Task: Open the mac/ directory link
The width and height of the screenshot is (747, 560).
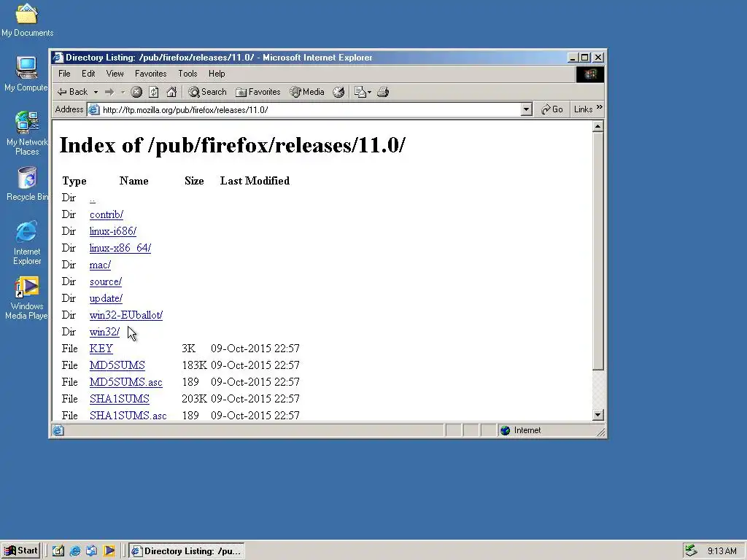Action: pyautogui.click(x=100, y=265)
